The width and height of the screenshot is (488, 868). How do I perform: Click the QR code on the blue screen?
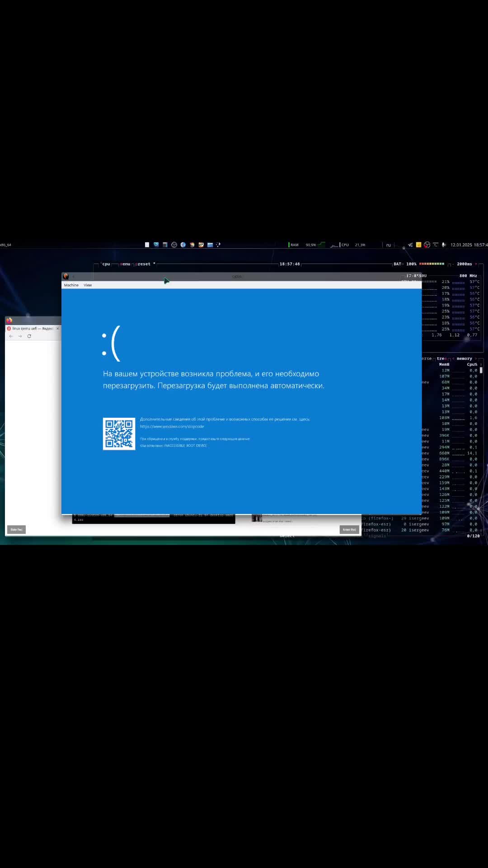[119, 434]
